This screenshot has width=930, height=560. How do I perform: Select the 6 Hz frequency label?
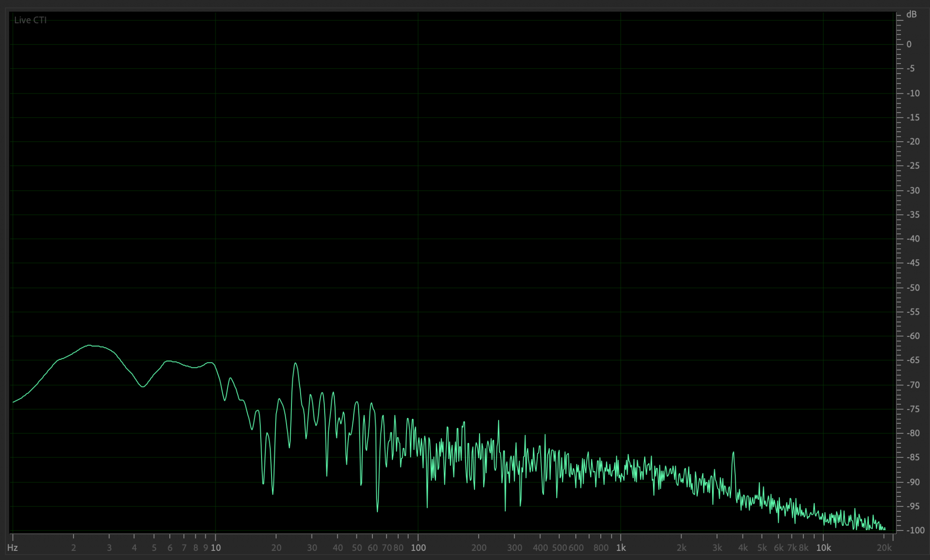click(x=170, y=548)
